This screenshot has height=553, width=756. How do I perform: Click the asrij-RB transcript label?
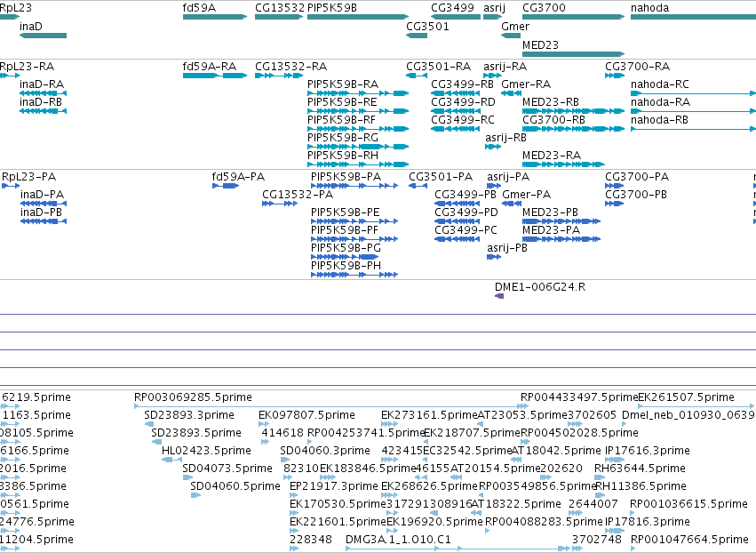click(x=505, y=138)
